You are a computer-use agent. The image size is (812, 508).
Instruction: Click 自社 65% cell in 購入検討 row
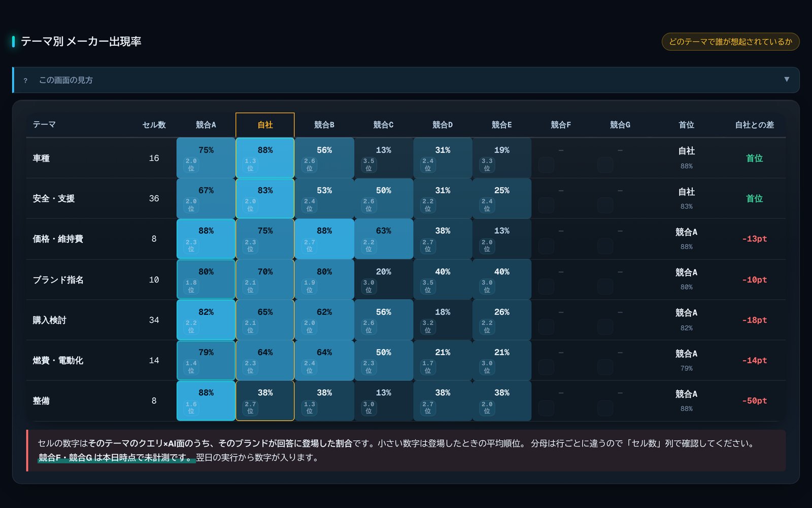pyautogui.click(x=265, y=320)
